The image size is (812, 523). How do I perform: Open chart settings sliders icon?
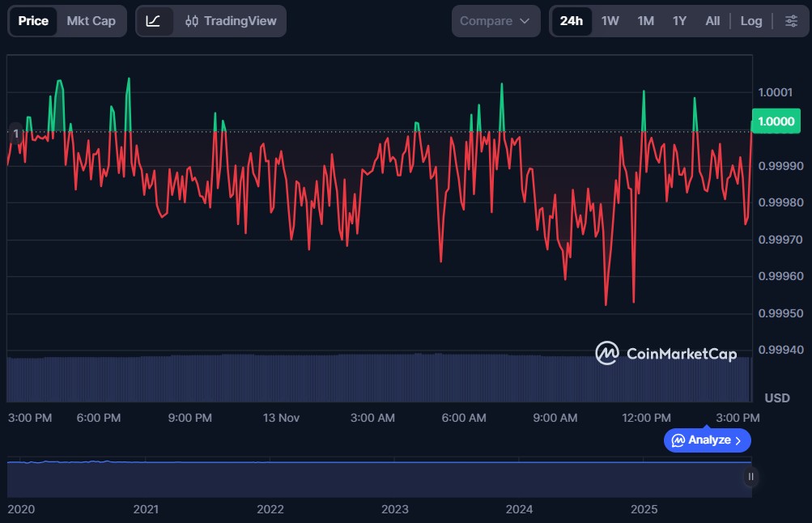point(791,21)
